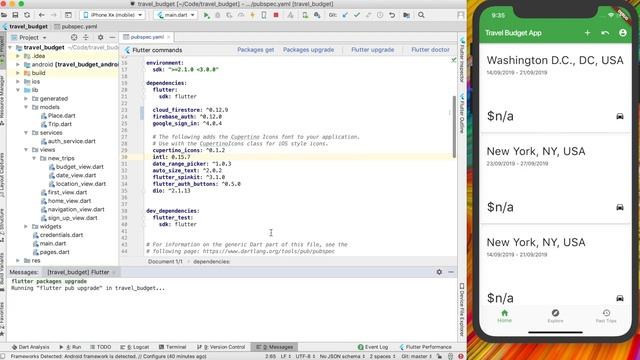Click the UTF-8 encoding status bar item

tap(304, 356)
